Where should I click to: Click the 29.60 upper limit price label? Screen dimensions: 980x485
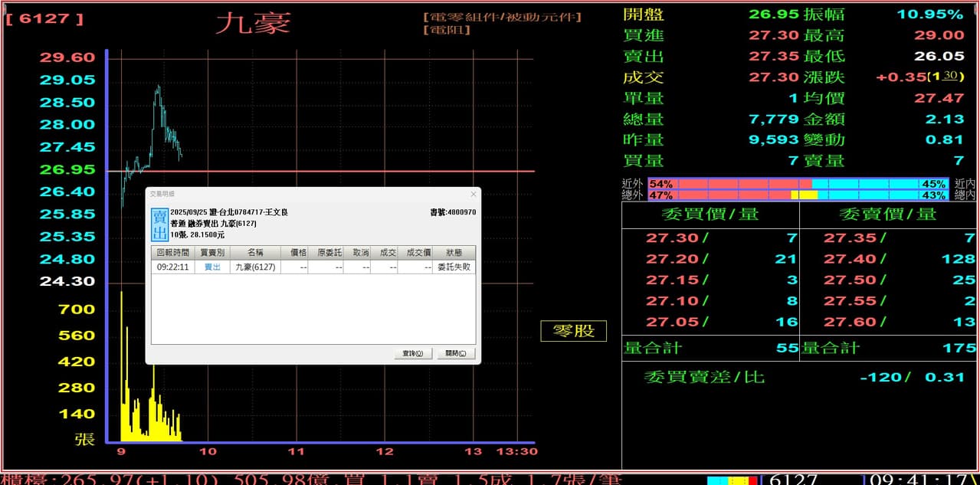[67, 57]
